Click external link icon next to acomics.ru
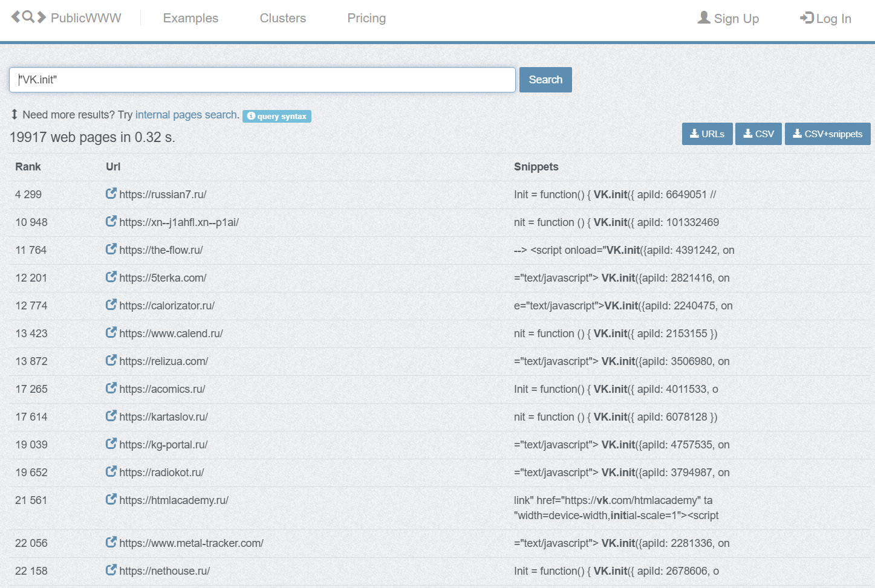 (x=111, y=388)
